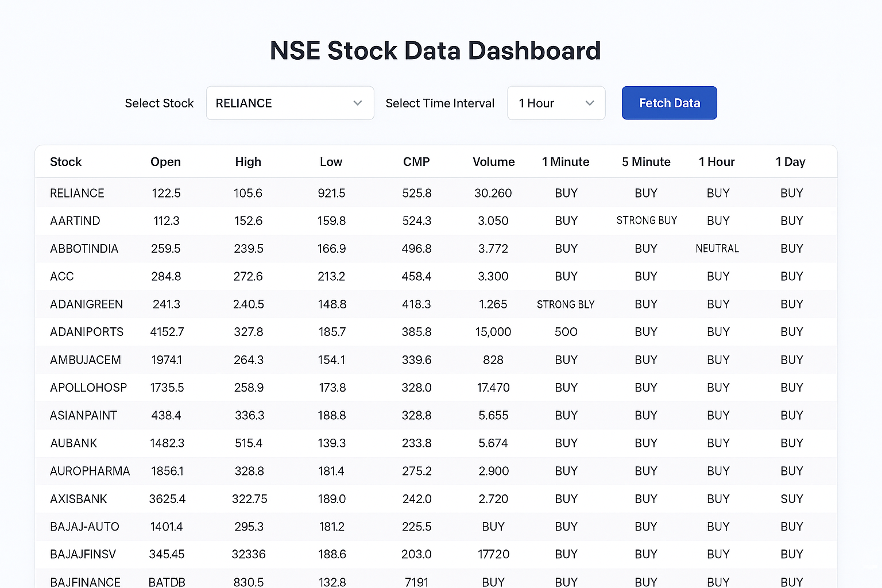Open the time interval dropdown showing 1 Hour

(556, 103)
